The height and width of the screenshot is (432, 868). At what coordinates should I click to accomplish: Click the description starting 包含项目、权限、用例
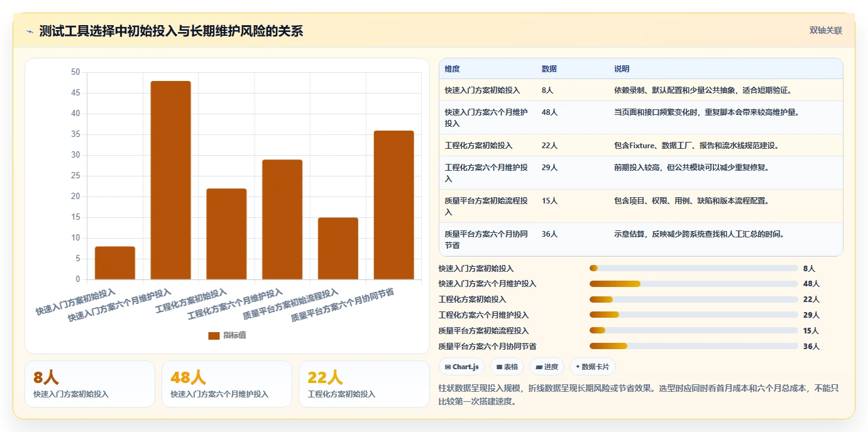(x=693, y=201)
